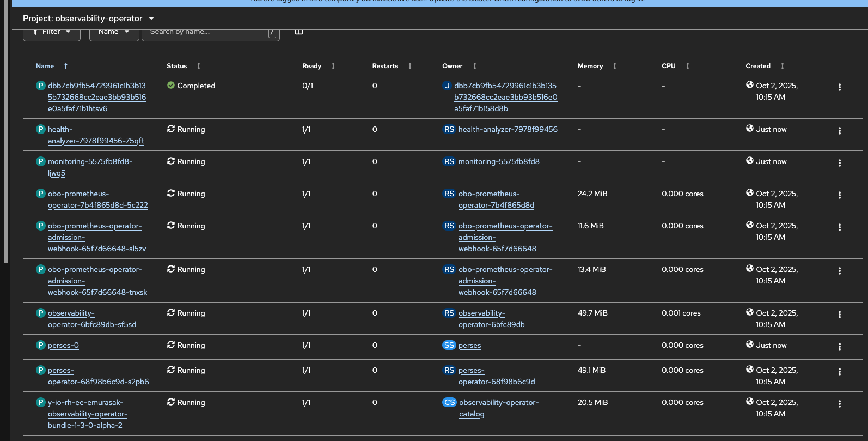Open owner StatefulSet perses link
Screen dimensions: 868x441
[x=470, y=345]
